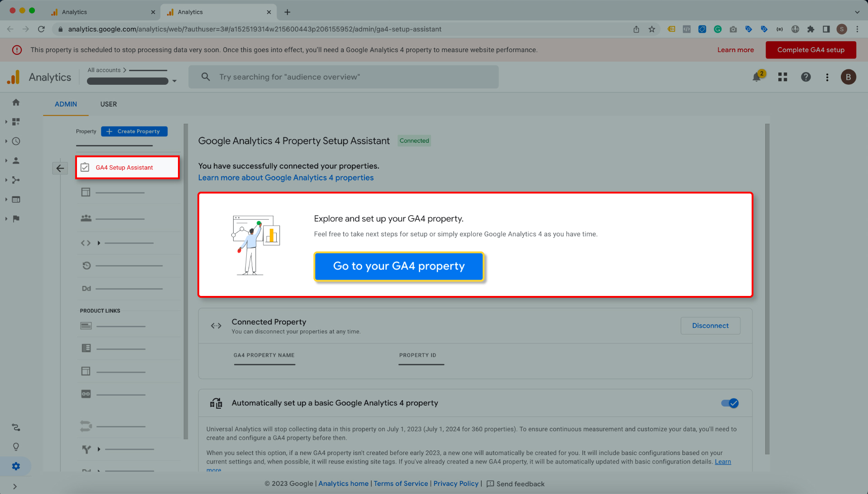Click the back arrow in Property column

(x=60, y=169)
